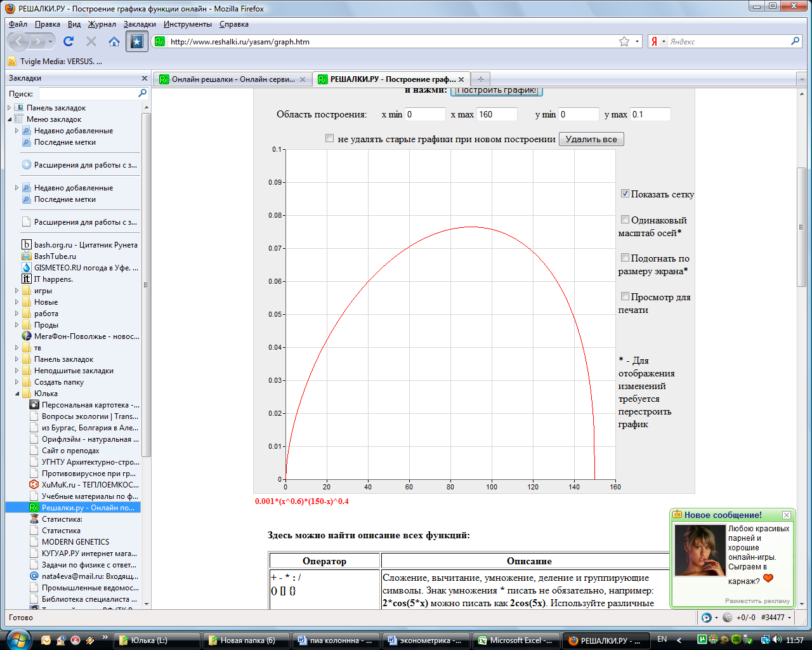Open Microsoft Excel from the taskbar

click(517, 640)
